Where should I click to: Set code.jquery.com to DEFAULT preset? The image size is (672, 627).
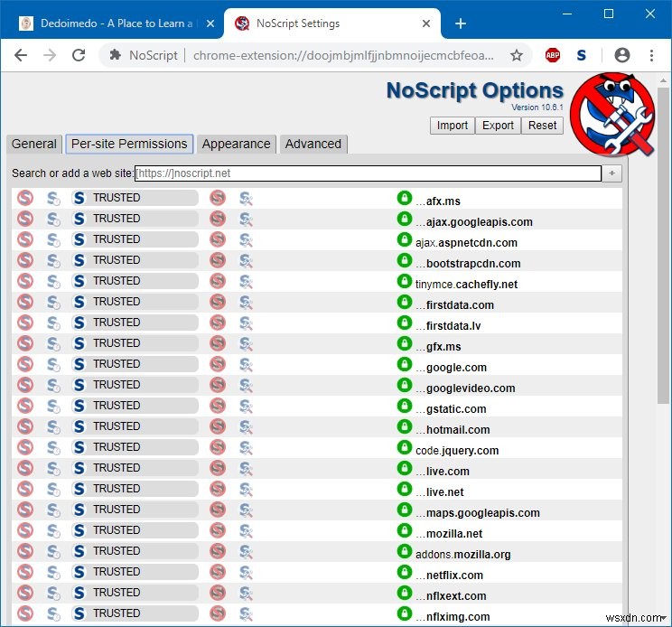coord(25,447)
